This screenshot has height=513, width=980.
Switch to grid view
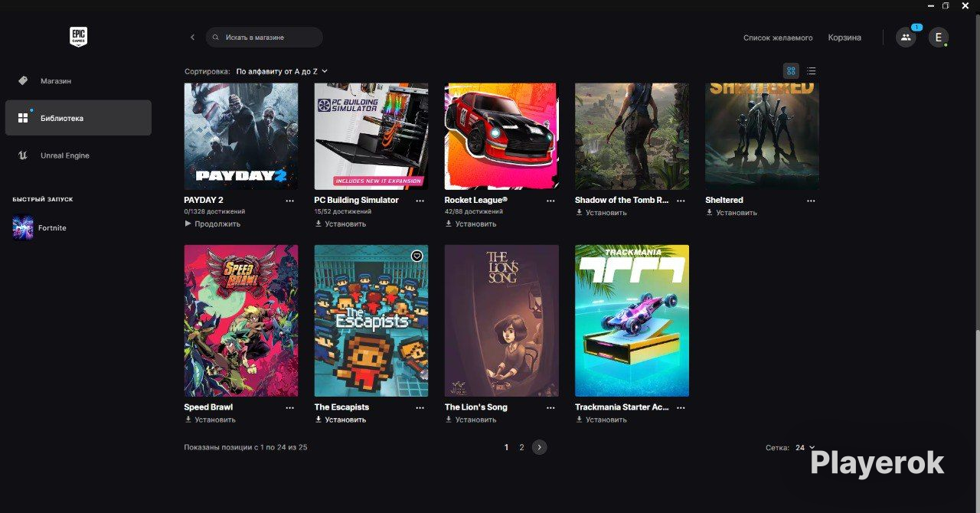pyautogui.click(x=791, y=71)
